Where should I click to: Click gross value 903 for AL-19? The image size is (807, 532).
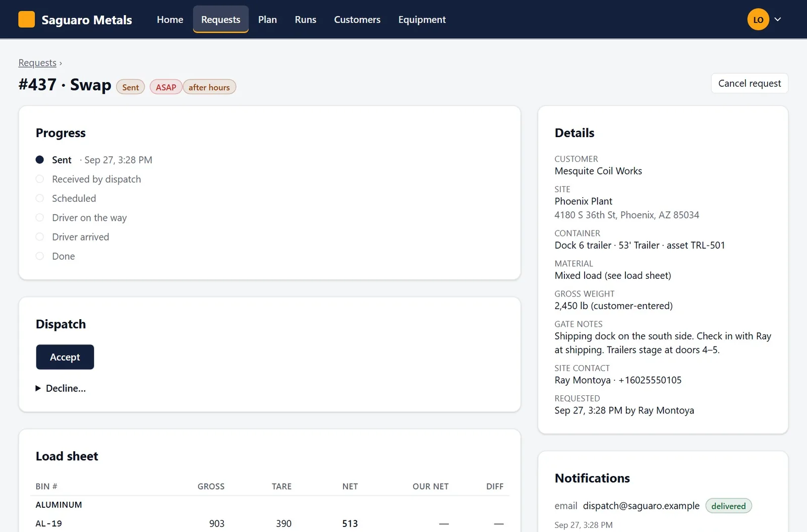point(217,523)
